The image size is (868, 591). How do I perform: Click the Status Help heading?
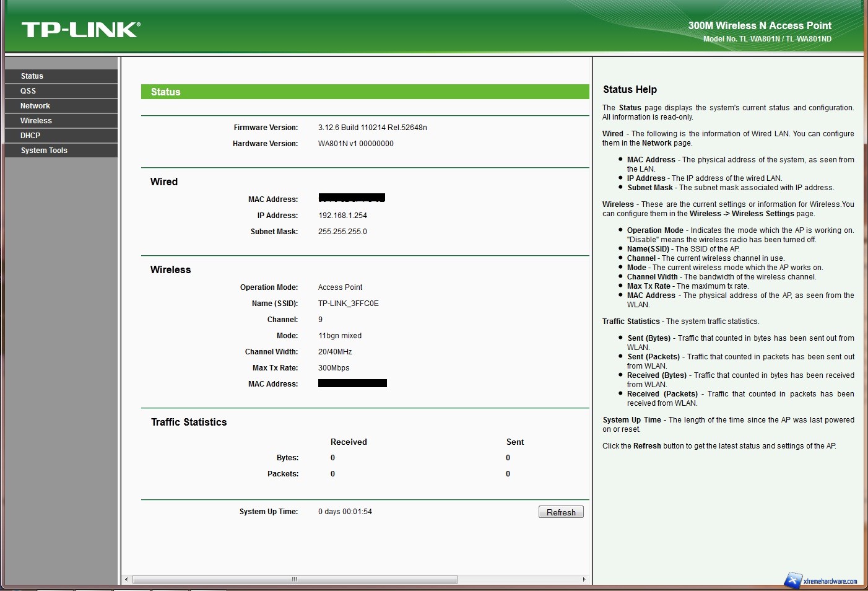(x=630, y=90)
